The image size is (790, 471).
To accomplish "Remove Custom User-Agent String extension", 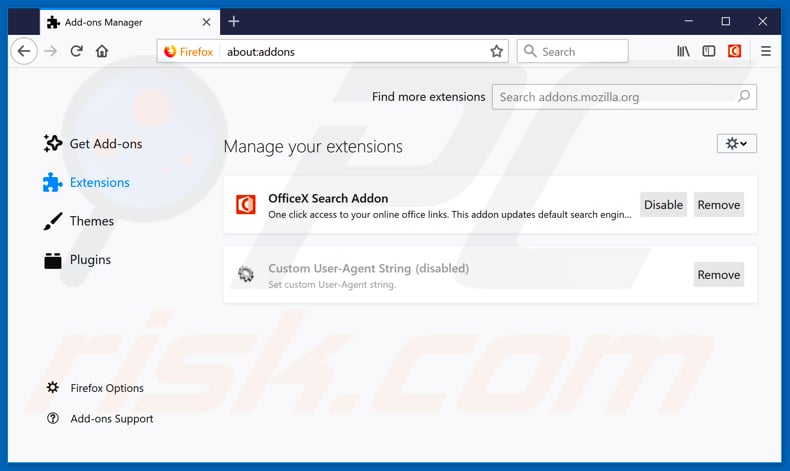I will click(x=718, y=275).
